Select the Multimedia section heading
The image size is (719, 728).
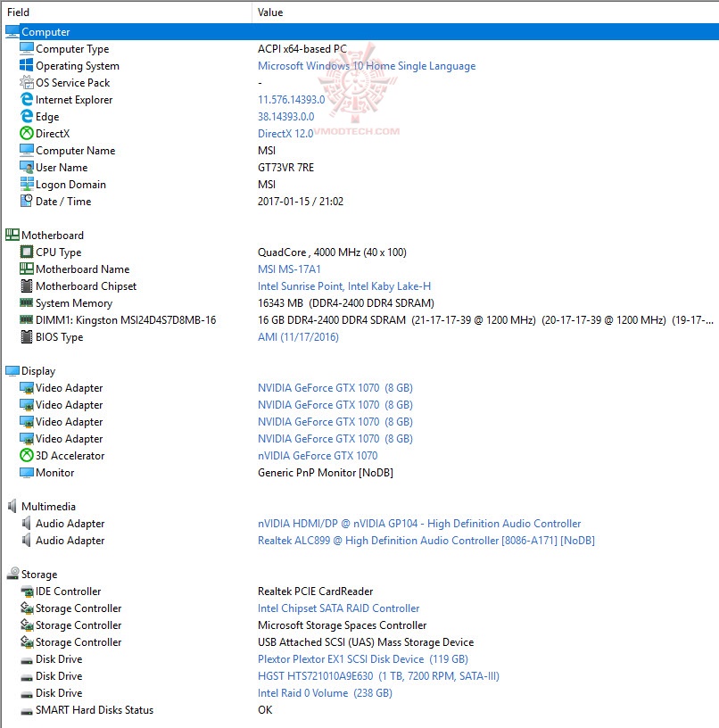48,507
